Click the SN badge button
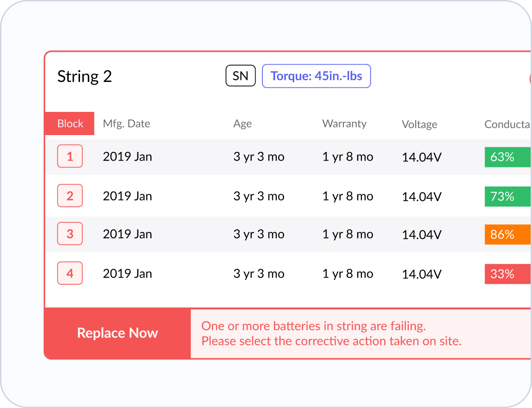 tap(241, 76)
